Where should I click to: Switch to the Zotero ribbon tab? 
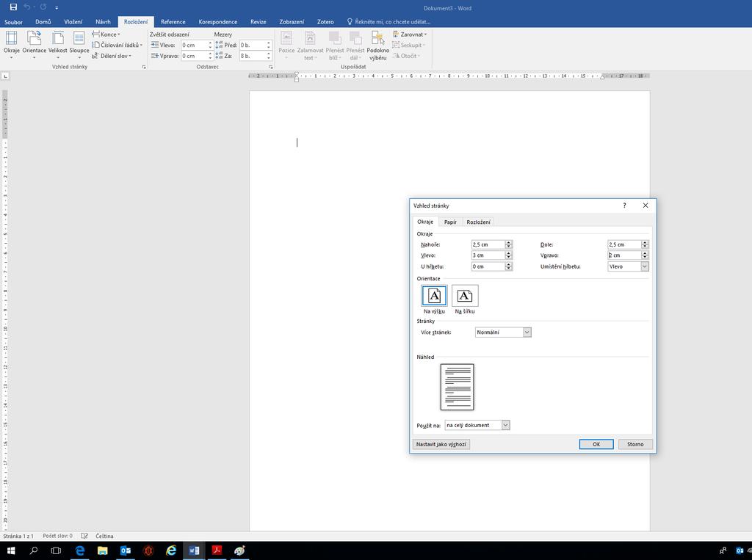pyautogui.click(x=325, y=22)
